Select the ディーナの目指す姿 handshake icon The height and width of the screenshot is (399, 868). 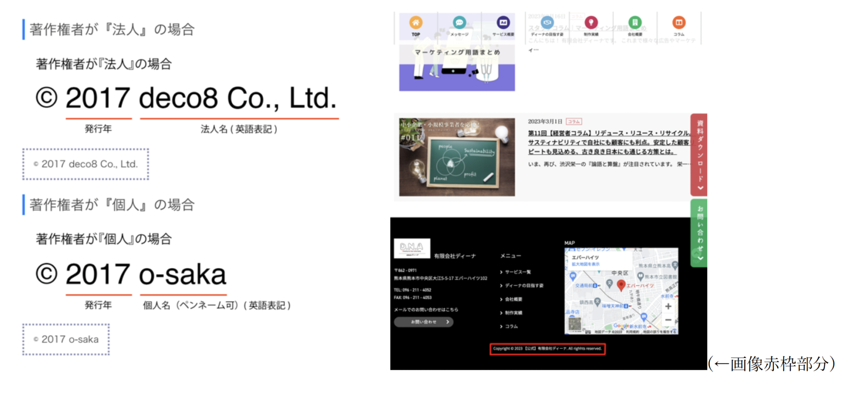(x=547, y=23)
